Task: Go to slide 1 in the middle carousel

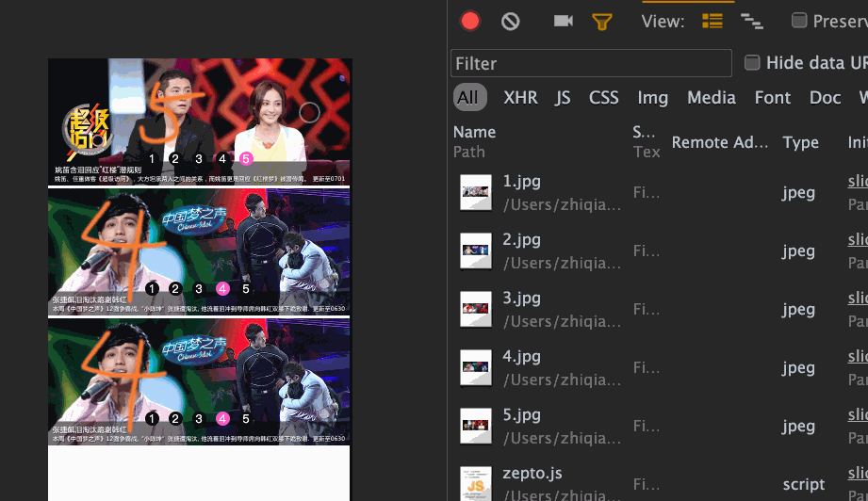Action: tap(152, 289)
